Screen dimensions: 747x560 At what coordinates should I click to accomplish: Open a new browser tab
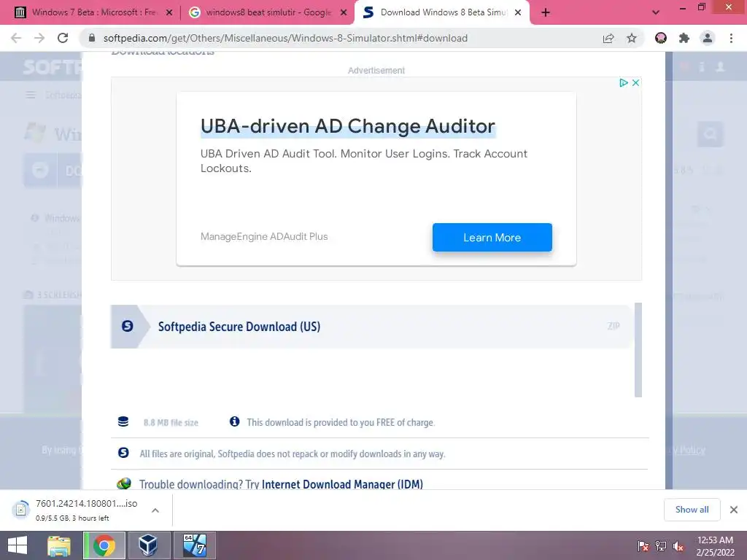pyautogui.click(x=546, y=12)
